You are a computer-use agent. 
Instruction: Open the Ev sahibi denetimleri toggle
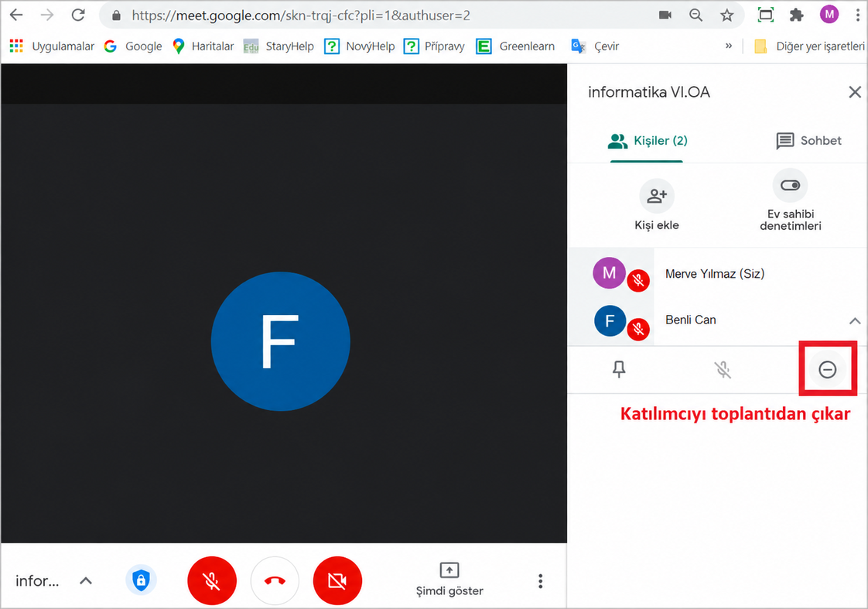(x=790, y=200)
